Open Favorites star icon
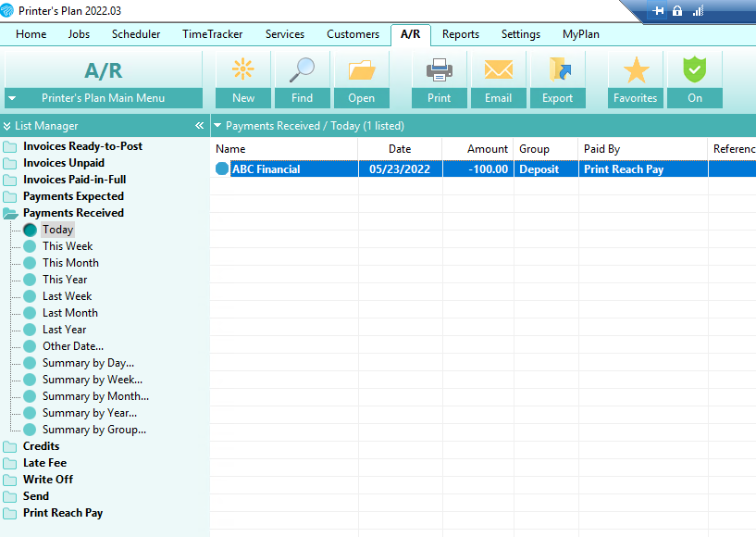 [x=636, y=70]
